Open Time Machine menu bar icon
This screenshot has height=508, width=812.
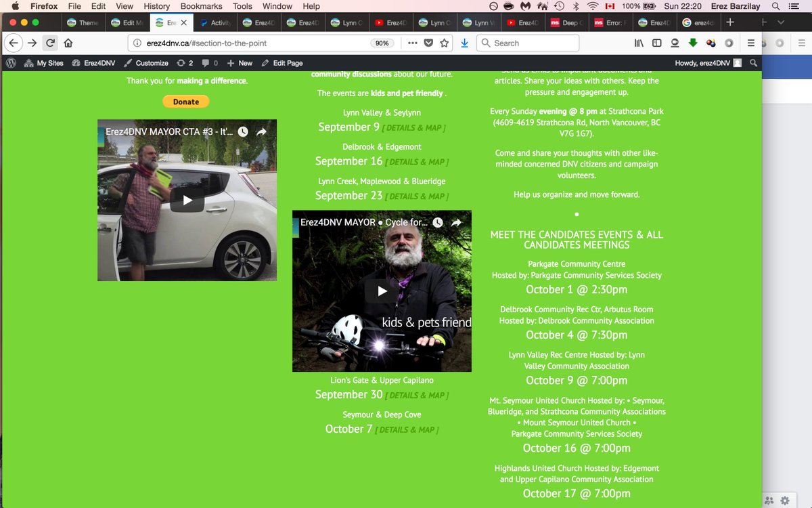tap(559, 6)
